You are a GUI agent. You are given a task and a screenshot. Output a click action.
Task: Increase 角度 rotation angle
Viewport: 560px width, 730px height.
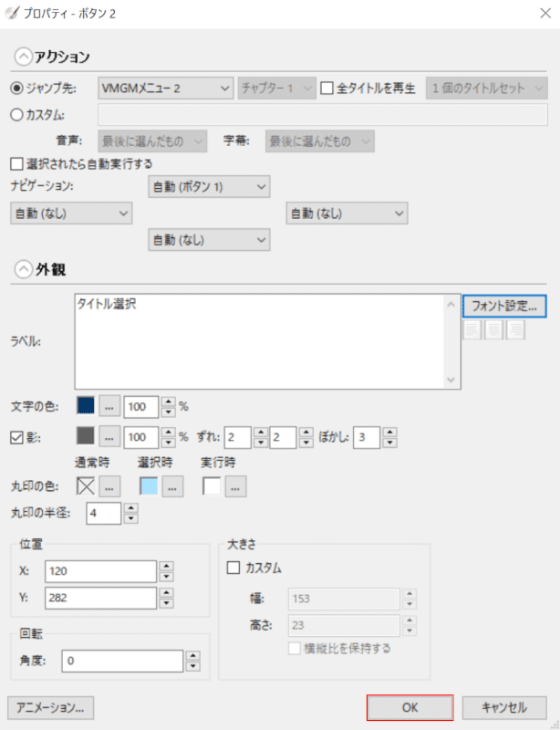[x=192, y=656]
